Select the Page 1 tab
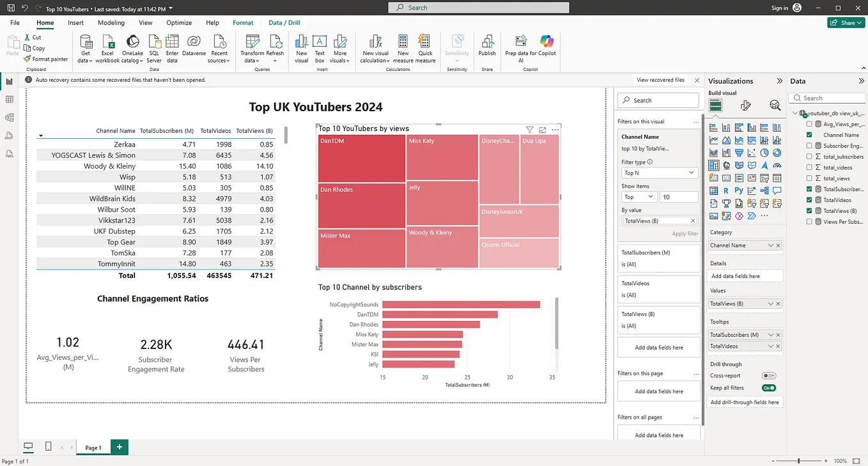 coord(93,447)
